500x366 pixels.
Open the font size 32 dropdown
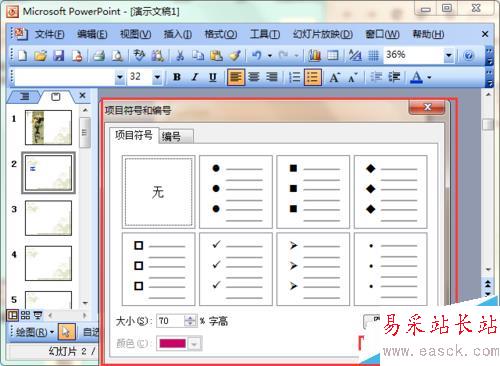(157, 77)
